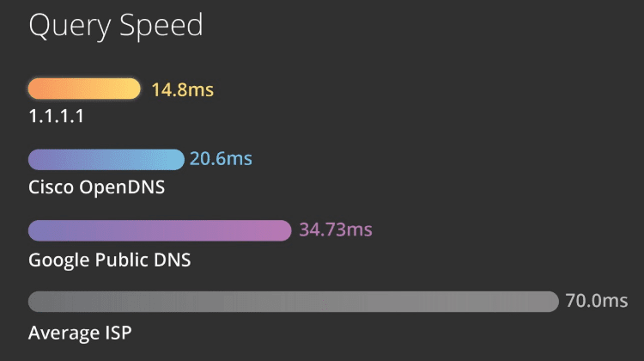Click the light-blue right tip of Cisco bar
Image resolution: width=644 pixels, height=361 pixels.
(178, 159)
